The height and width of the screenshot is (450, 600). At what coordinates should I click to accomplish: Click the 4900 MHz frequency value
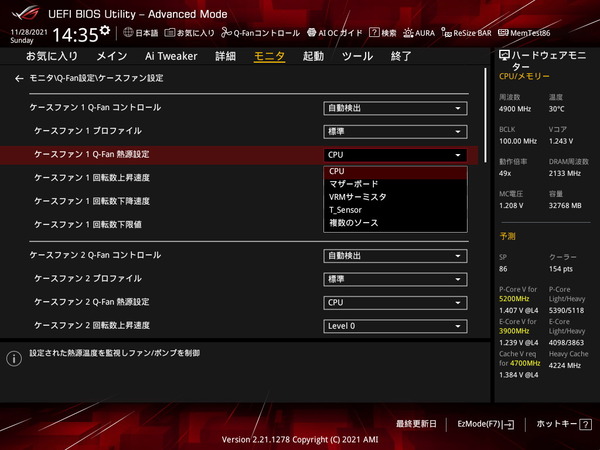coord(515,109)
